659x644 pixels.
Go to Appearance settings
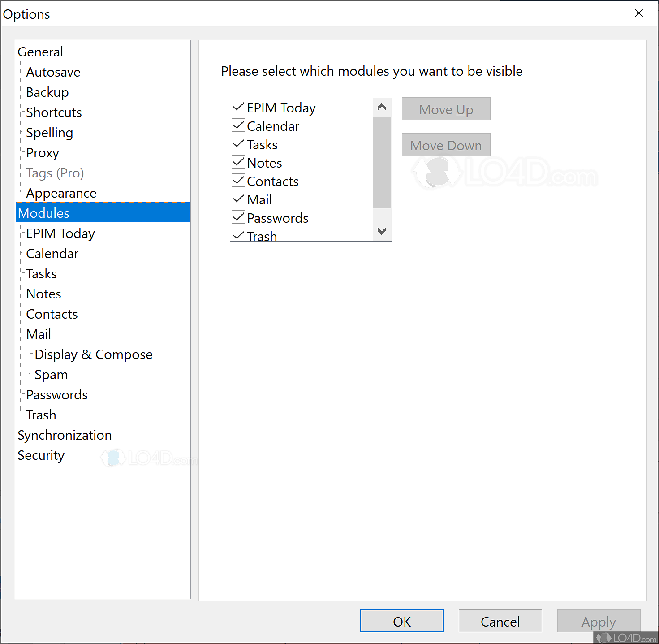(61, 193)
